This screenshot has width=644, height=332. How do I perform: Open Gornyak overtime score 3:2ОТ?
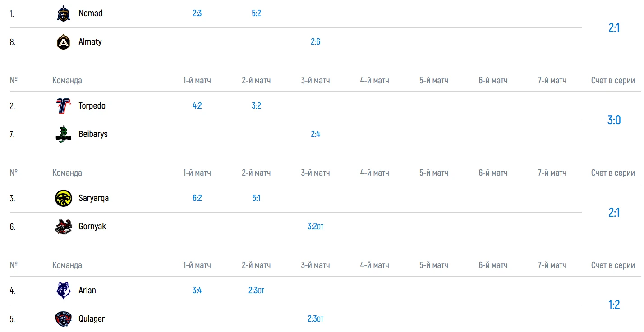point(315,227)
